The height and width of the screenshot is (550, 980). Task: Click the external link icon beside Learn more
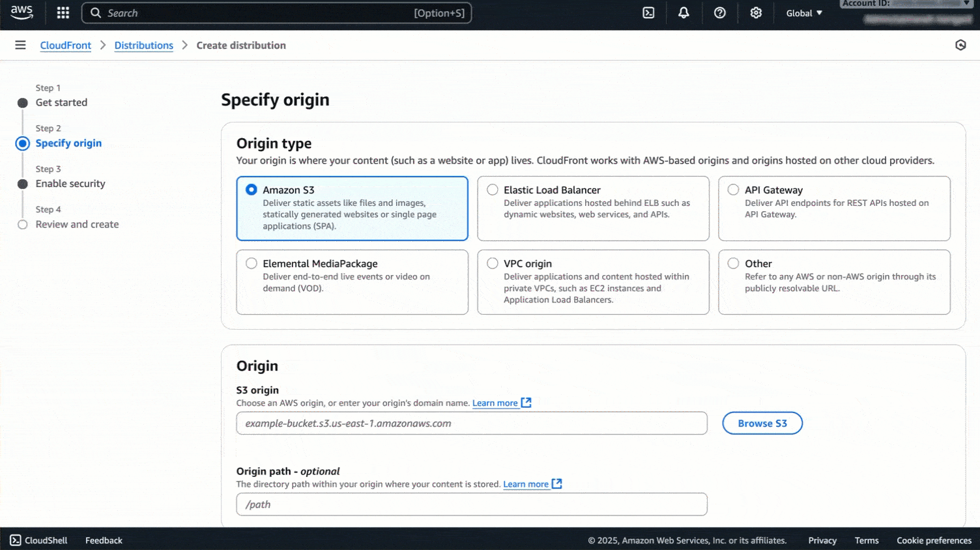[525, 403]
